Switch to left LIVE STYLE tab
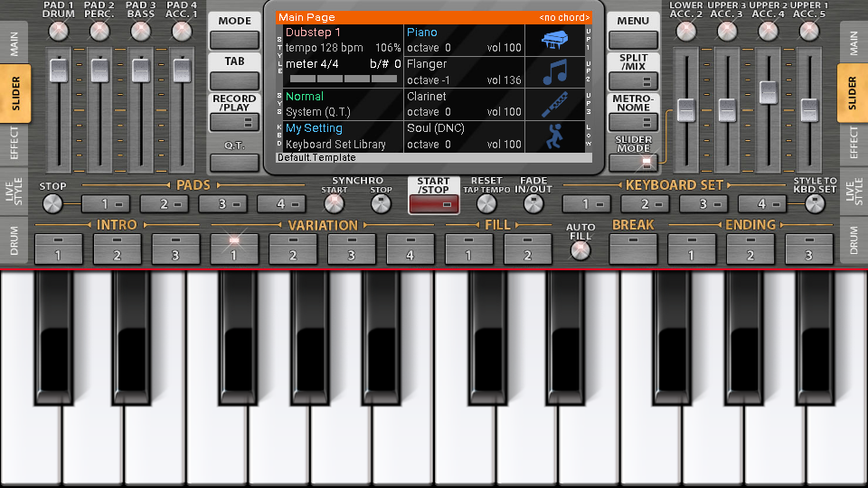This screenshot has height=488, width=868. (14, 191)
